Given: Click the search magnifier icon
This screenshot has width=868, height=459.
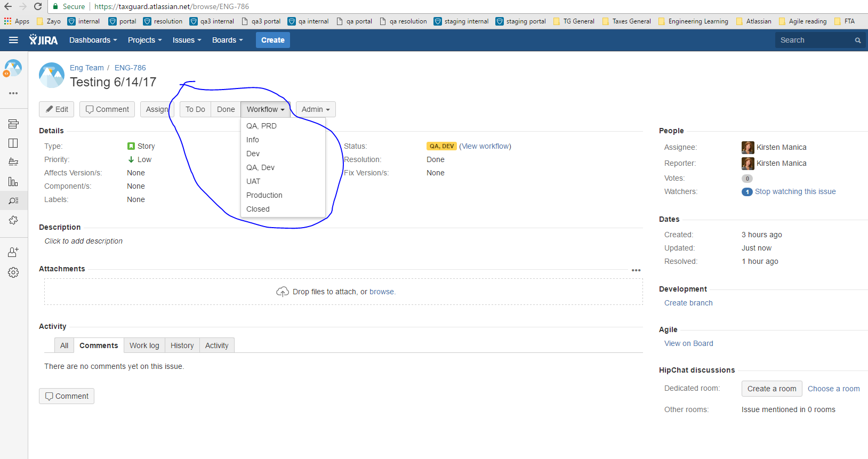Looking at the screenshot, I should (x=858, y=41).
